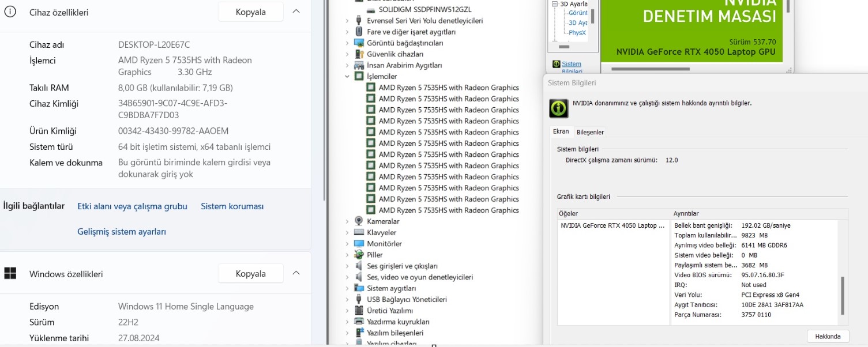Click the Güvenlik cihazları security icon
This screenshot has width=868, height=347.
pos(359,54)
